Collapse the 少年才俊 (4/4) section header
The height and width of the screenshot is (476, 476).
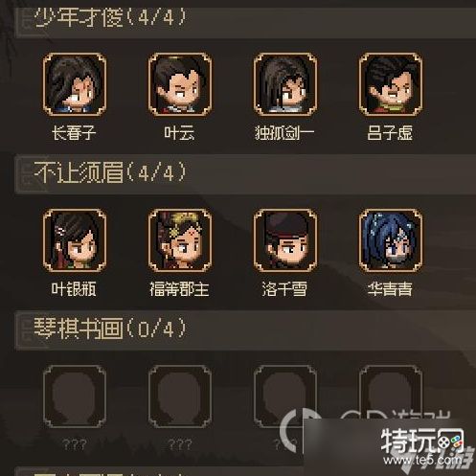245,21
